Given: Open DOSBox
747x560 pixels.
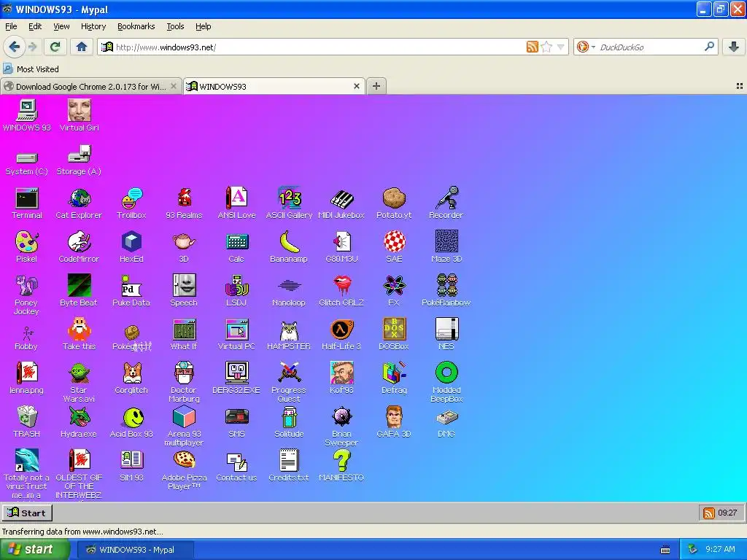Looking at the screenshot, I should 394,335.
